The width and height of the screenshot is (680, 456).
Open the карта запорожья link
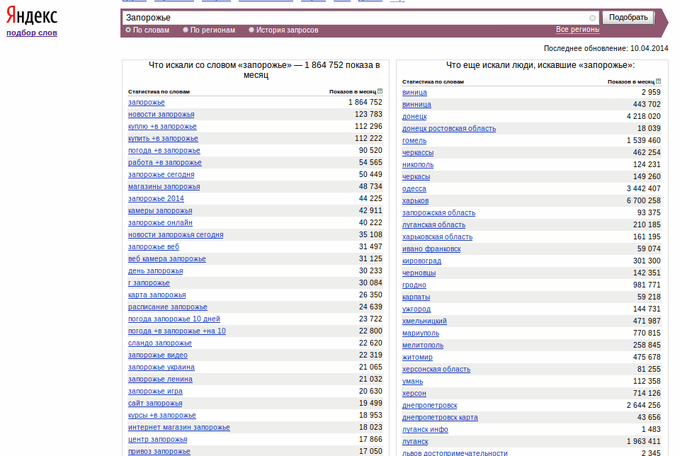[x=157, y=295]
